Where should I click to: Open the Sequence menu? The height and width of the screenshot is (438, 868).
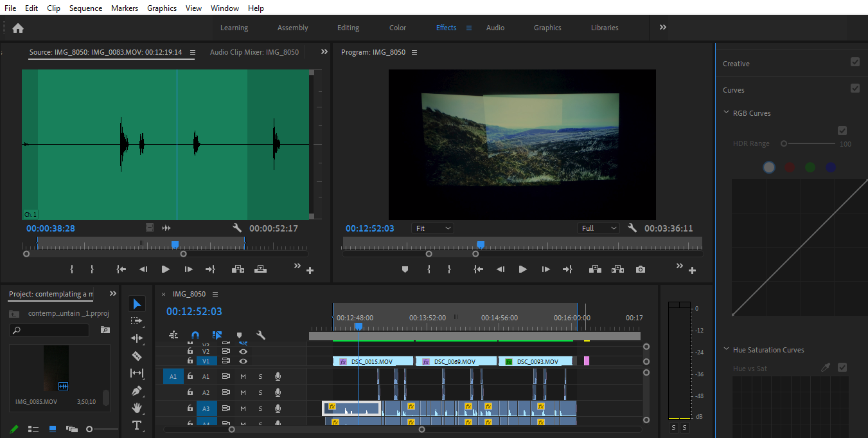[85, 8]
